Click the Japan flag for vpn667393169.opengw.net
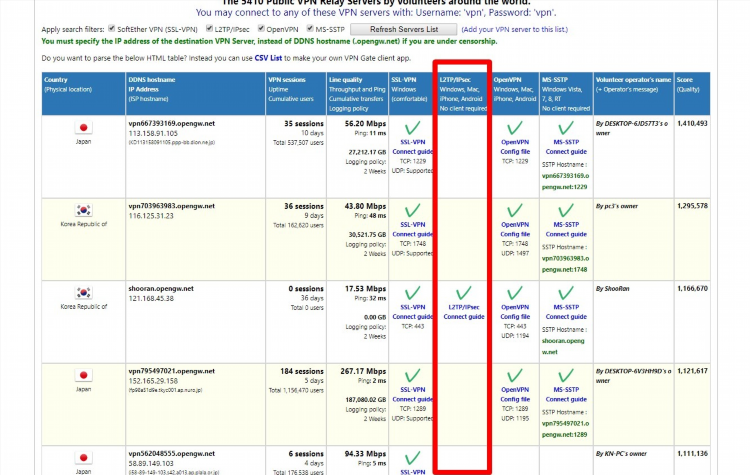750x475 pixels. [x=83, y=127]
